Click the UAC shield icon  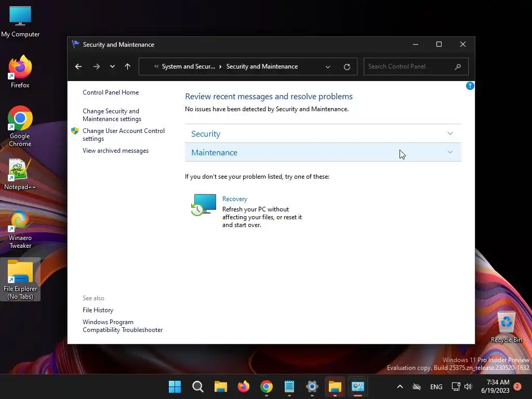tap(75, 131)
